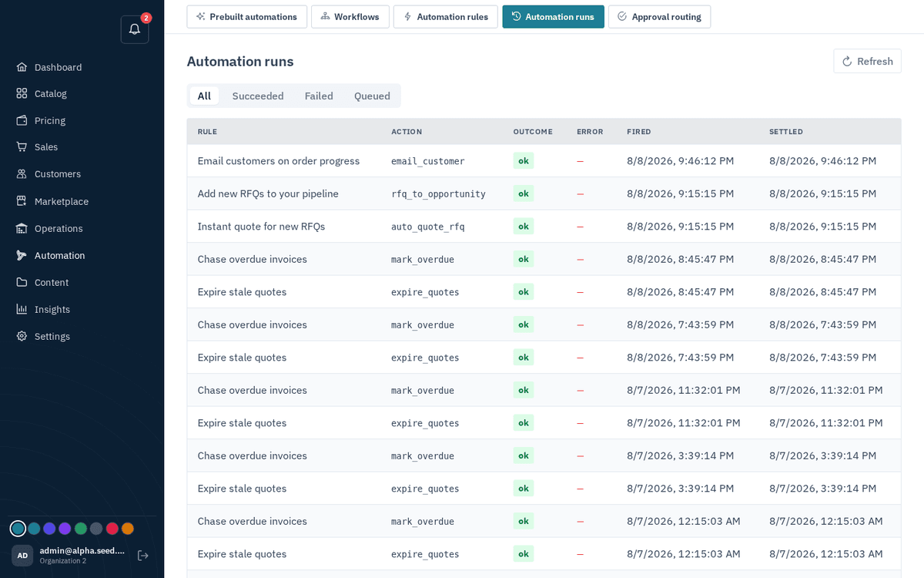
Task: Select the Operations truck icon
Action: (x=22, y=228)
